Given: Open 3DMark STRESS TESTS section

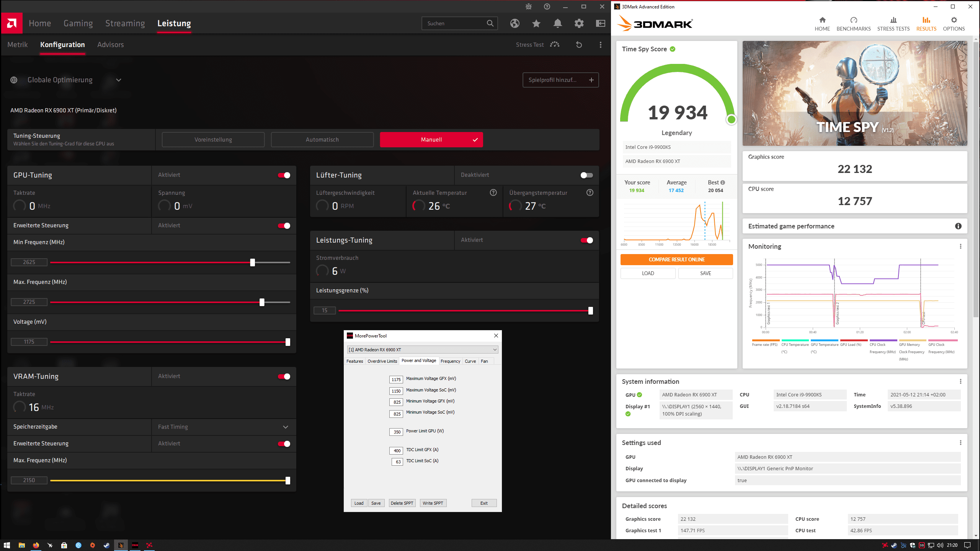Looking at the screenshot, I should 893,24.
